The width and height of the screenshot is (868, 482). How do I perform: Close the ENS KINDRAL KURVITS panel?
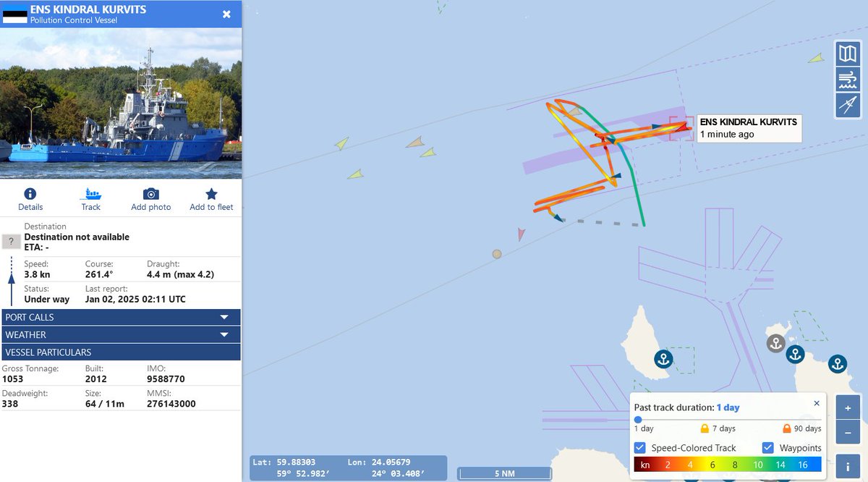click(x=226, y=14)
